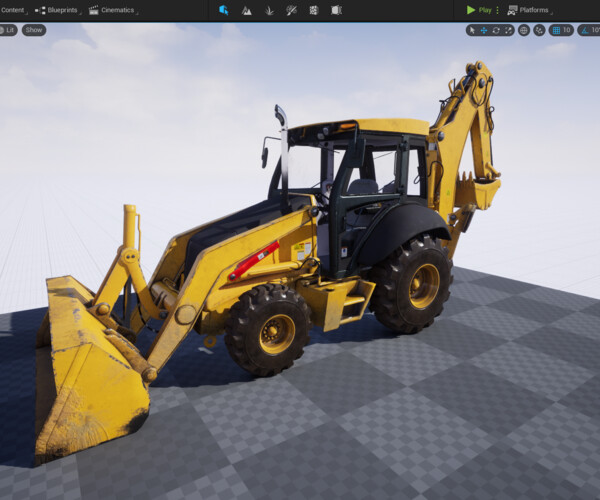Image resolution: width=600 pixels, height=500 pixels.
Task: Activate the Selection mode icon
Action: (224, 10)
